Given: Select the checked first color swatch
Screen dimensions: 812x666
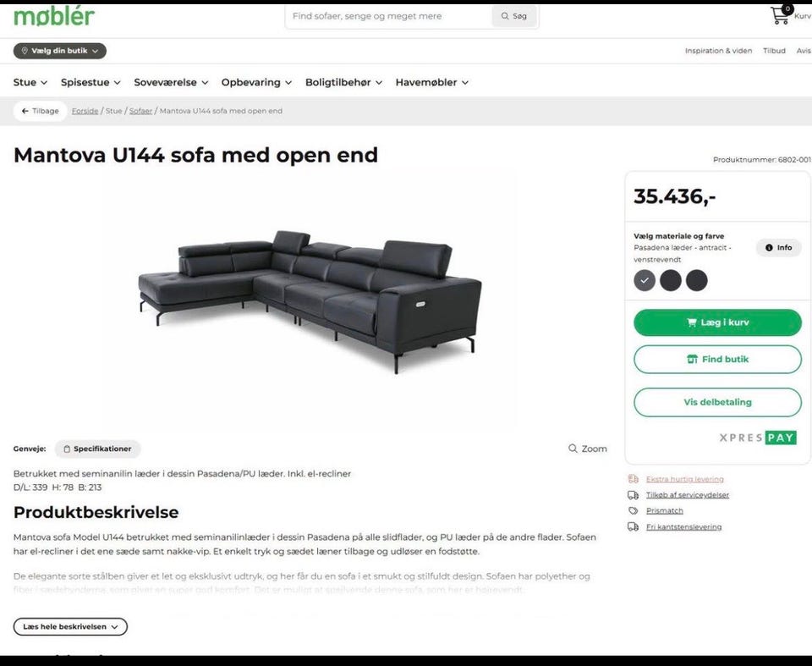Looking at the screenshot, I should (645, 280).
